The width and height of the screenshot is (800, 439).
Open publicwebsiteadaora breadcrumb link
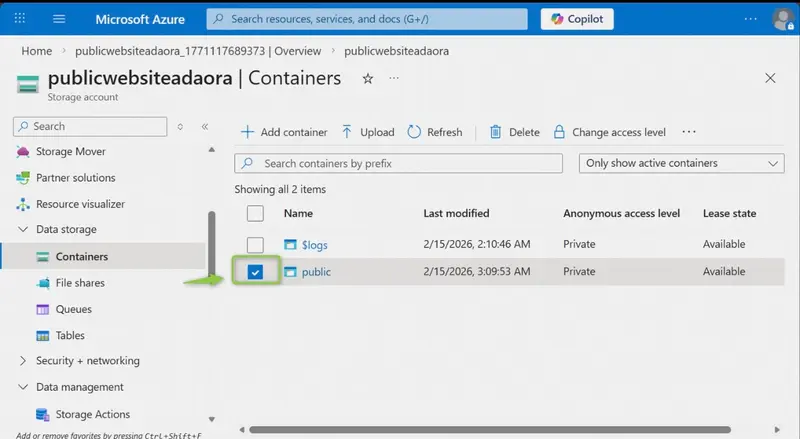[x=396, y=51]
